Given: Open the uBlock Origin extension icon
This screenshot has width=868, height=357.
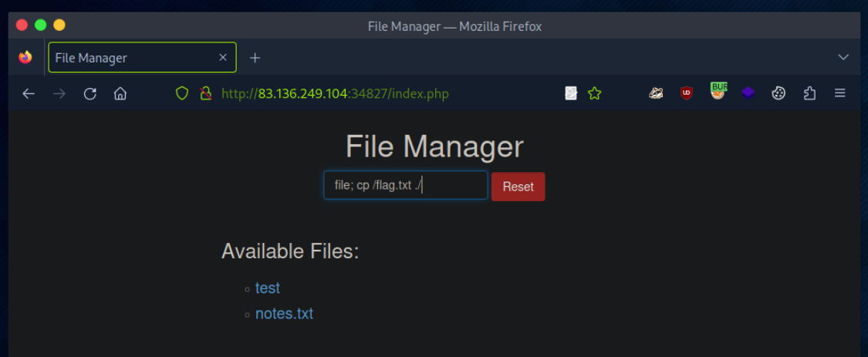Looking at the screenshot, I should tap(686, 94).
